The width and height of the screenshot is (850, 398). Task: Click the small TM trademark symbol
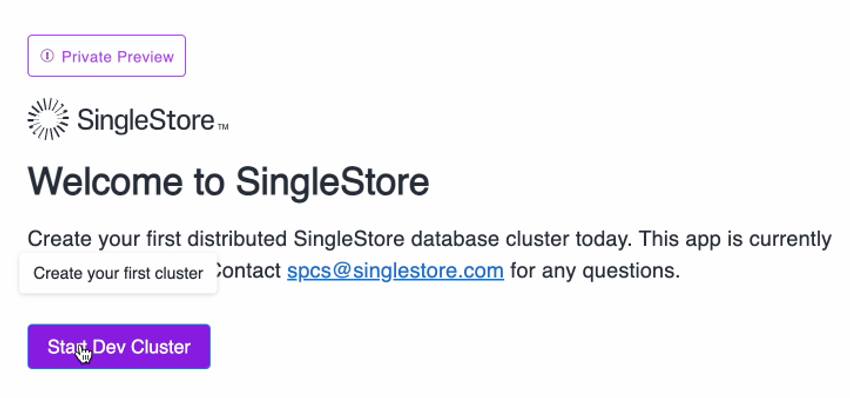pyautogui.click(x=223, y=127)
